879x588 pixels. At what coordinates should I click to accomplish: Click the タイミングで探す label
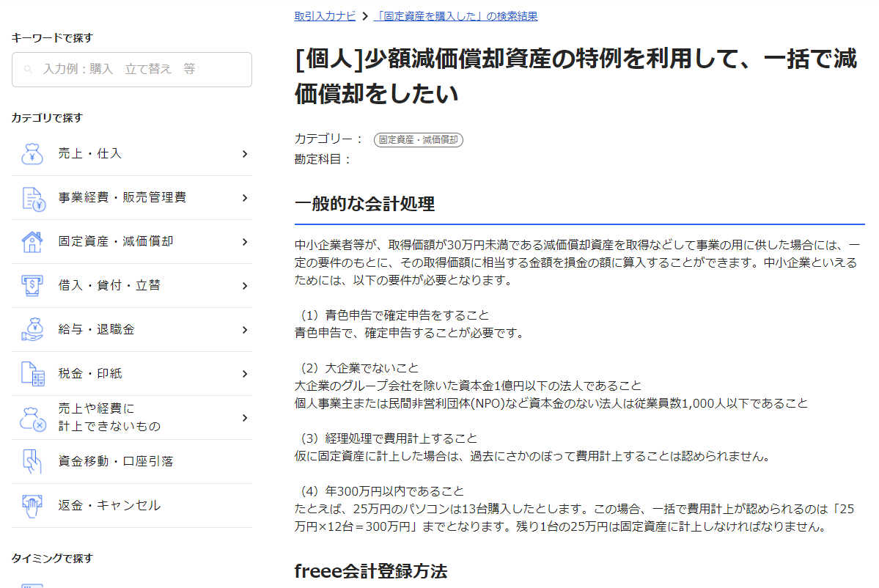tap(52, 558)
